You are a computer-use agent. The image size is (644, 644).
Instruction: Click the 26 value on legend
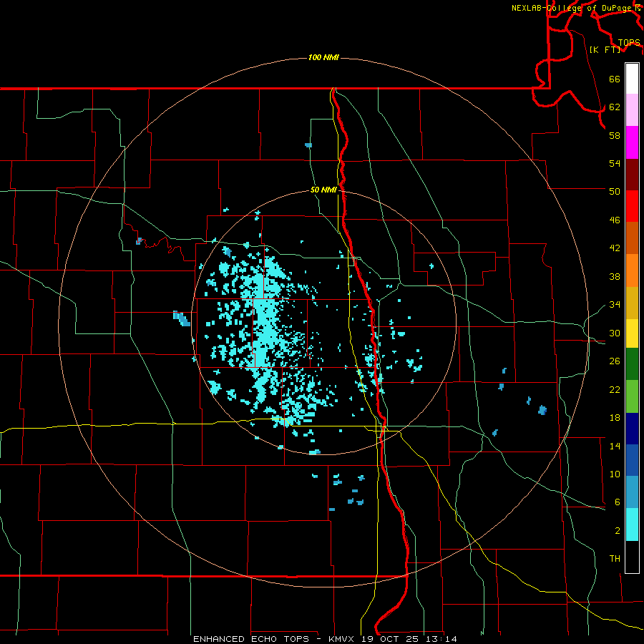615,361
